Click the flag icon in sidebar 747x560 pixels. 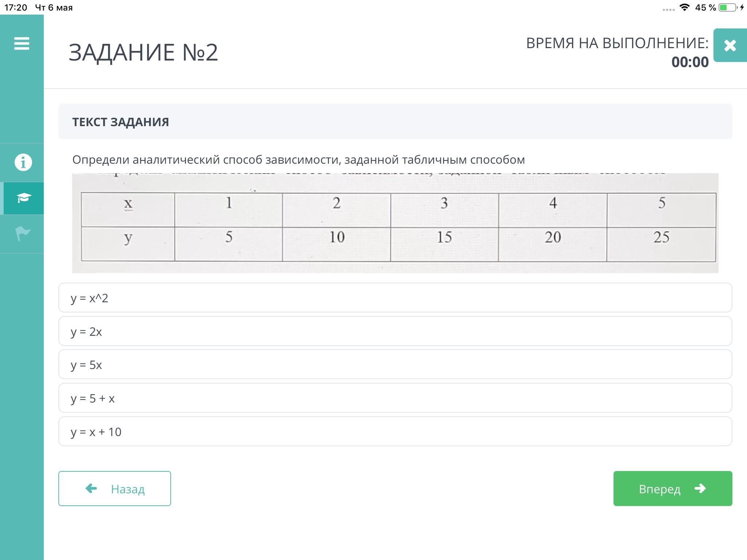coord(23,233)
